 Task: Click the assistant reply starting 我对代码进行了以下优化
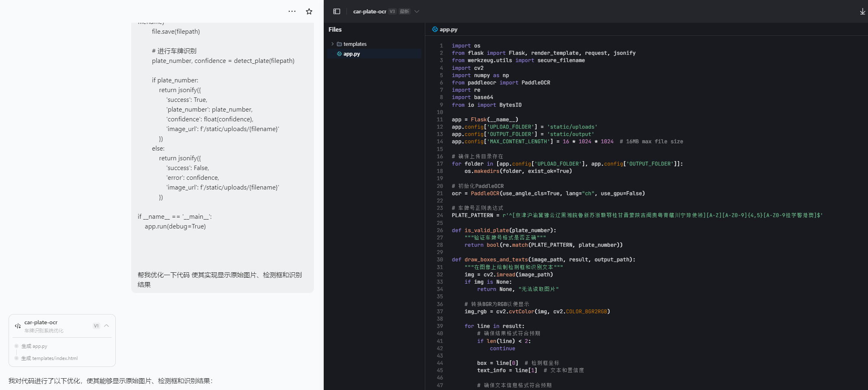tap(110, 381)
